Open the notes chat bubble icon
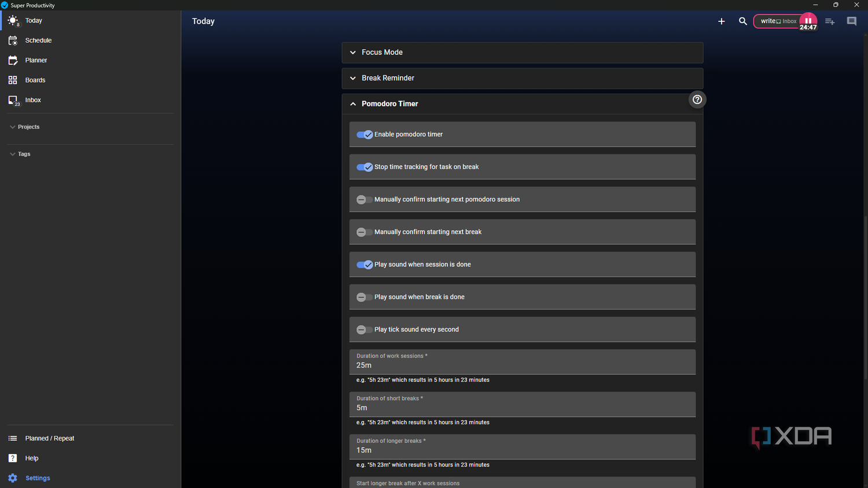The image size is (868, 488). [852, 21]
